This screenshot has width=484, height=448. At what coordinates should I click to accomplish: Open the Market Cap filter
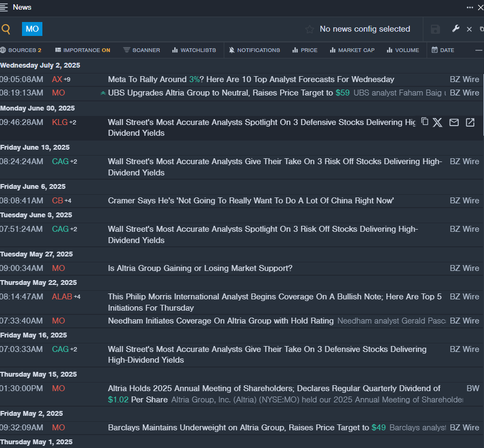click(x=352, y=50)
